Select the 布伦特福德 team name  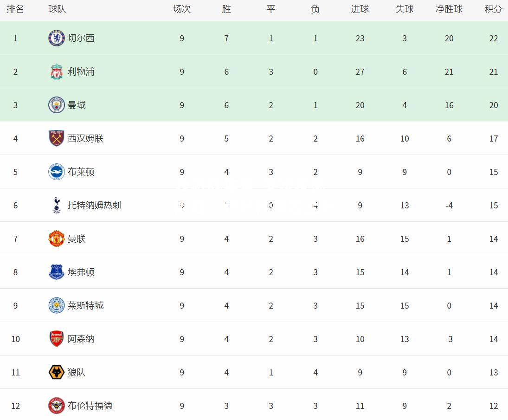[x=90, y=406]
